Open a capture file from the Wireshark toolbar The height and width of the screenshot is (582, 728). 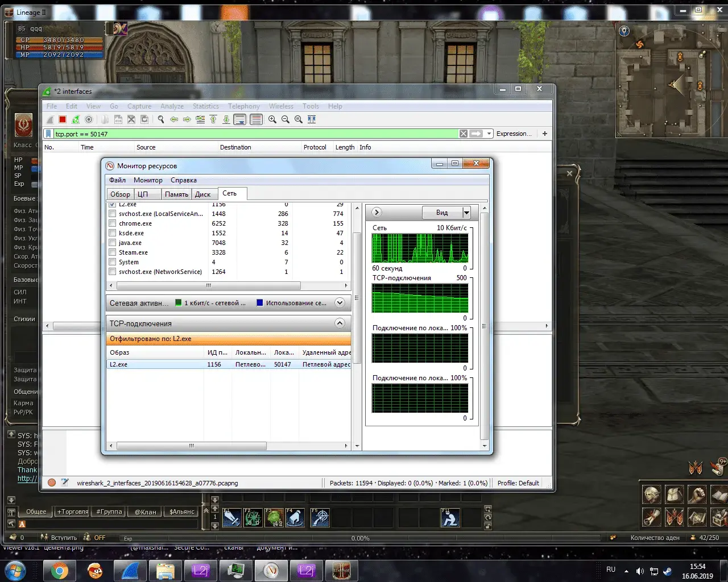point(105,119)
